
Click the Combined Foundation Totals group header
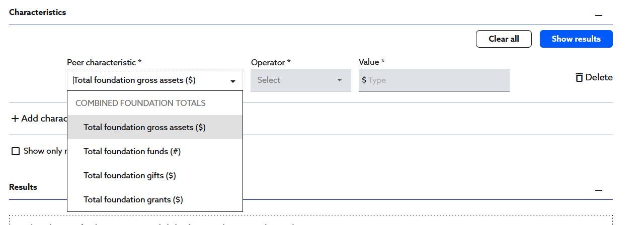click(x=140, y=103)
